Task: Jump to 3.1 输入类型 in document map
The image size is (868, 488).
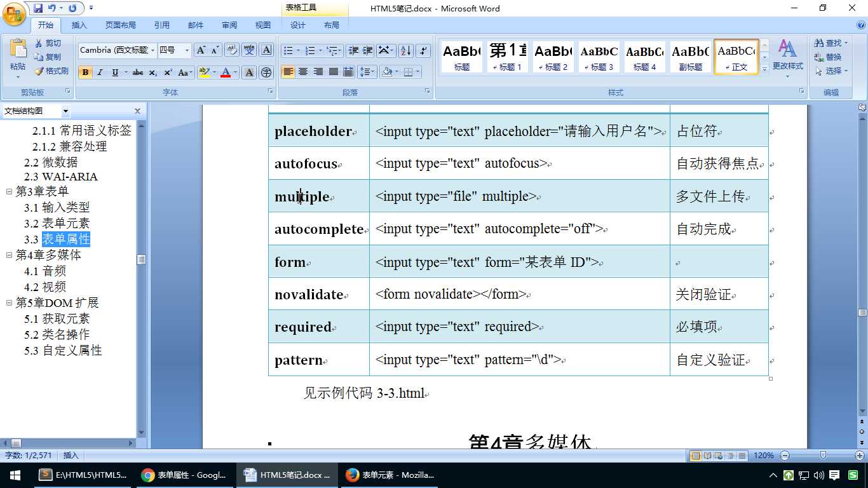Action: point(57,207)
